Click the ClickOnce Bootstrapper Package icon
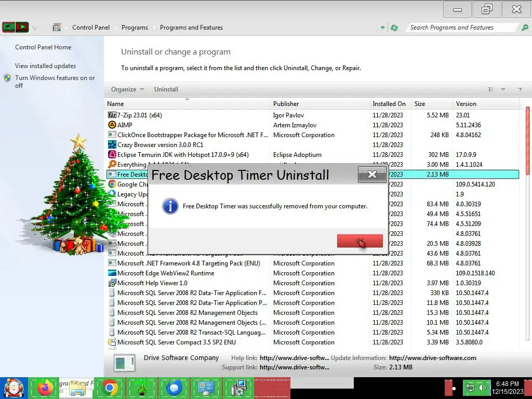This screenshot has height=399, width=532. pos(112,135)
